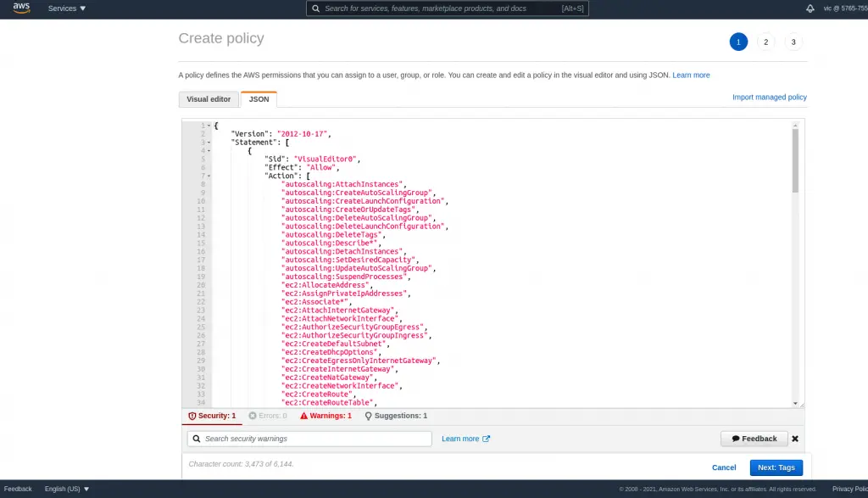Click "ec2:CreateRouteTable" line

pyautogui.click(x=328, y=403)
